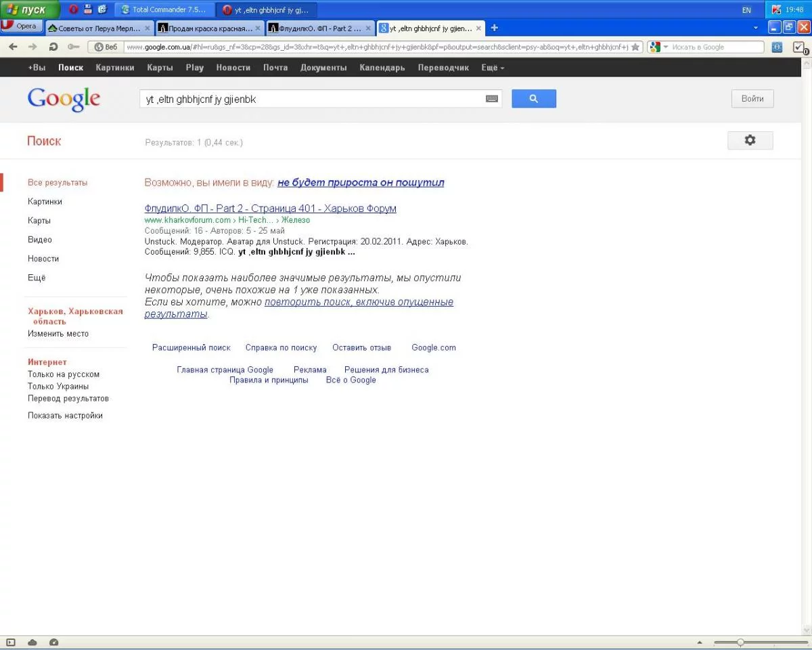Open a new tab with the plus button

click(494, 28)
